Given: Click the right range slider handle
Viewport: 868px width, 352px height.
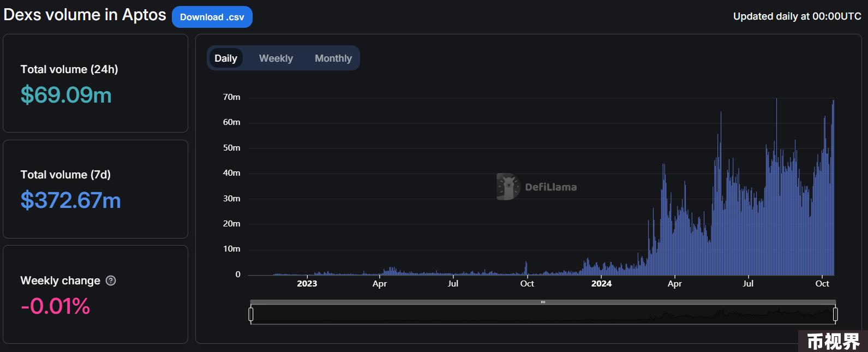Looking at the screenshot, I should (x=835, y=314).
